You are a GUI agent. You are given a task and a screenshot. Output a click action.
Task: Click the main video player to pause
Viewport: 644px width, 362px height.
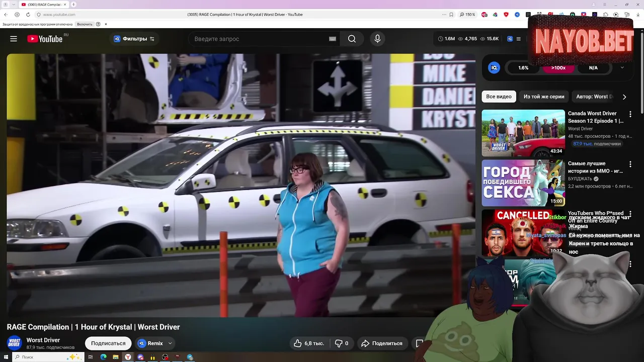point(241,185)
